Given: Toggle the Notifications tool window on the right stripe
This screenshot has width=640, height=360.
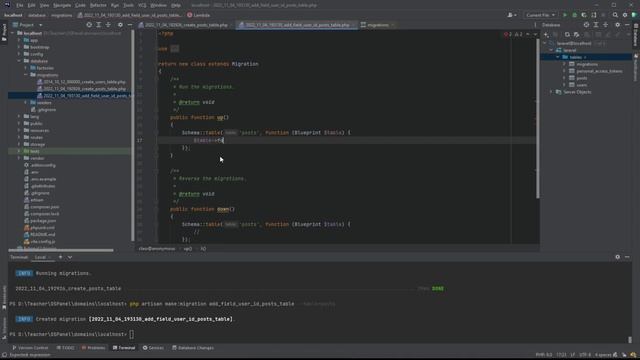Looking at the screenshot, I should (x=636, y=67).
